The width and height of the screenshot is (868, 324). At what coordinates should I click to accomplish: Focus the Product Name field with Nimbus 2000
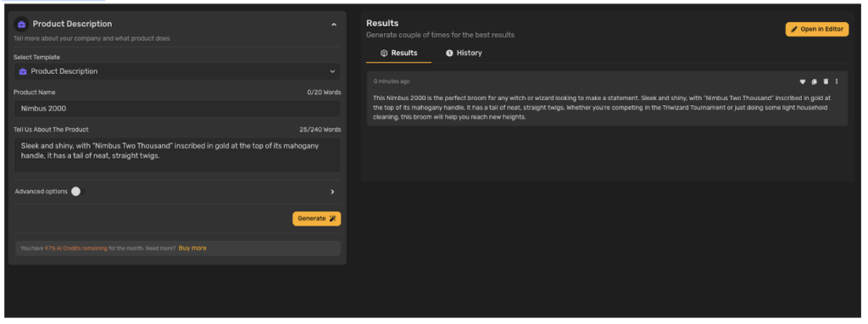pyautogui.click(x=177, y=109)
